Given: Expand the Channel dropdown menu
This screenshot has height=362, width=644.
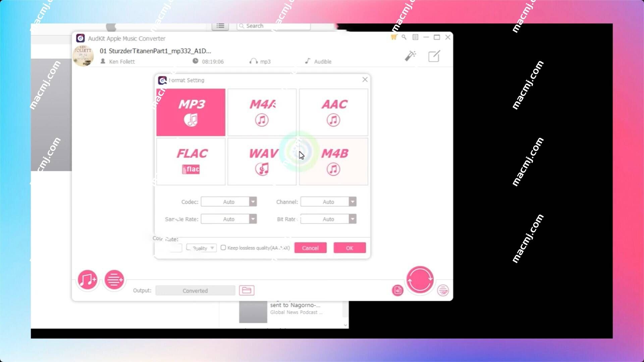Looking at the screenshot, I should [x=353, y=201].
